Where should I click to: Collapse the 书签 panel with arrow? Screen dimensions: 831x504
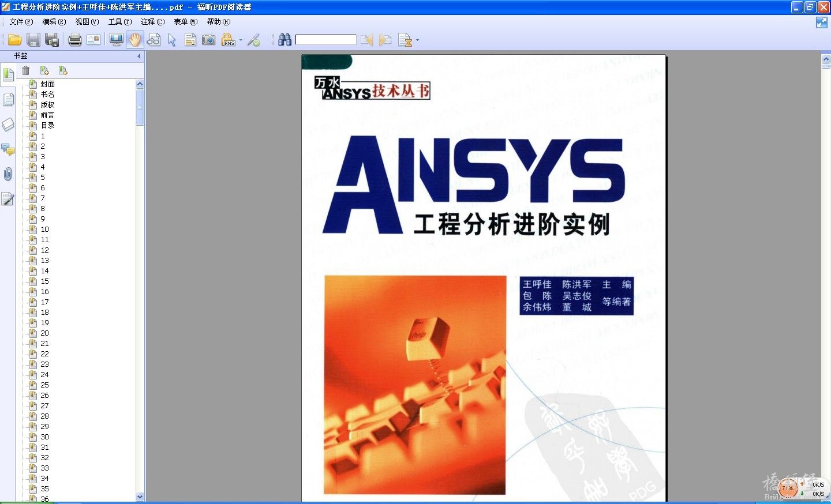(139, 56)
